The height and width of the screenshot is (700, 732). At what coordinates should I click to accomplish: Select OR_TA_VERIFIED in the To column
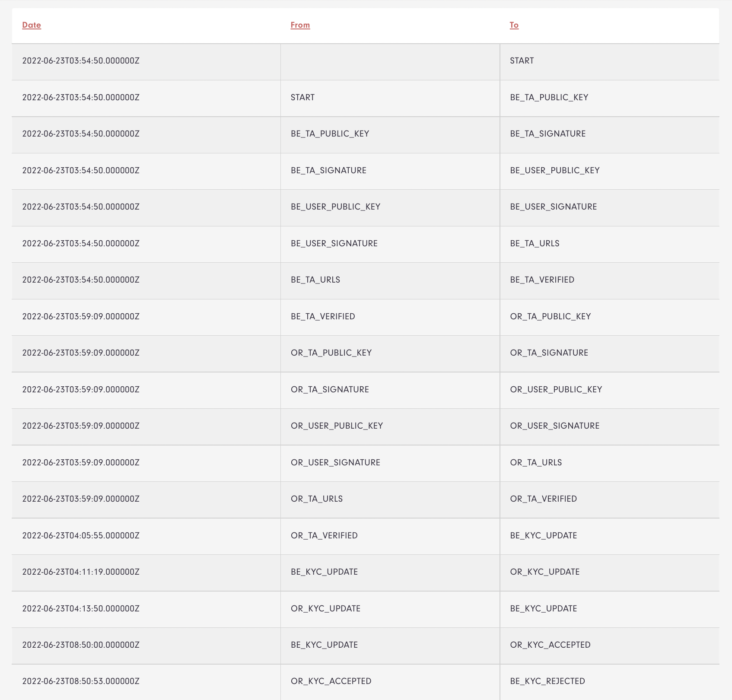pos(544,499)
